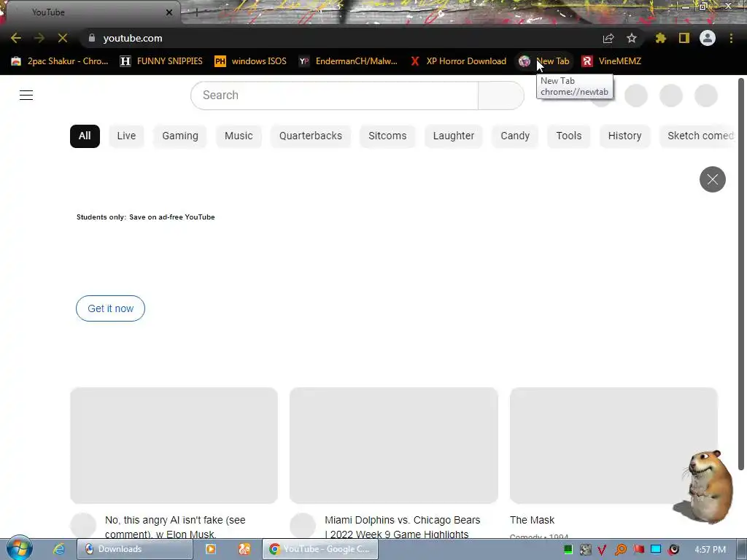Click the green square tray icon
This screenshot has height=560, width=747.
point(568,550)
